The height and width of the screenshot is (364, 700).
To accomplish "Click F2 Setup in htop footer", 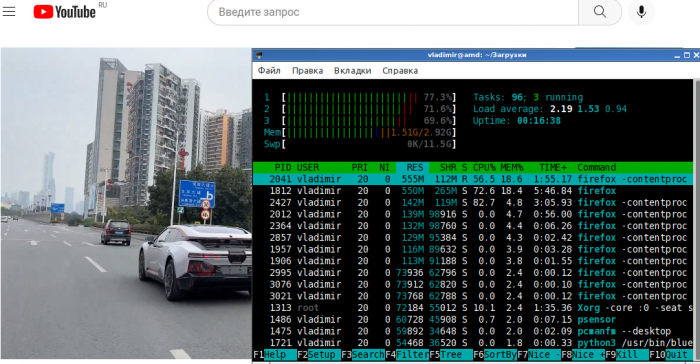I will 319,355.
